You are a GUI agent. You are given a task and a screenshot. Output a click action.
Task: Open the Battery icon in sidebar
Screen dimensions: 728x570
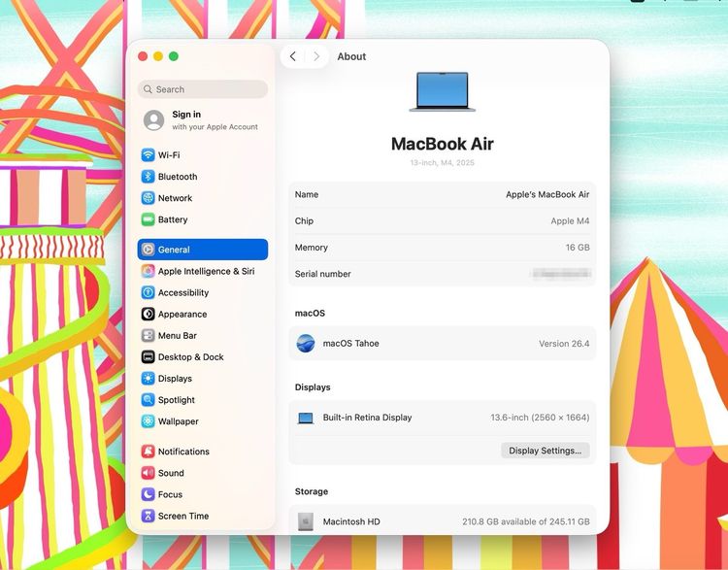[149, 219]
